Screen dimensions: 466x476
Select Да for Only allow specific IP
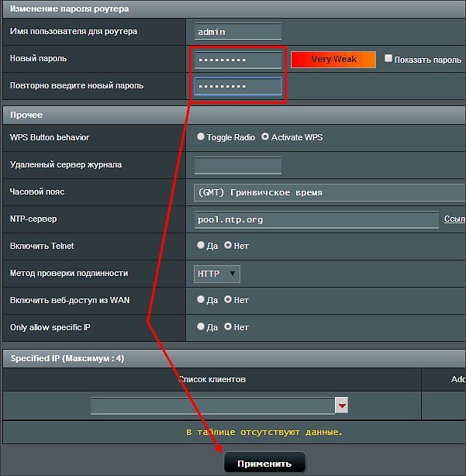coord(200,326)
